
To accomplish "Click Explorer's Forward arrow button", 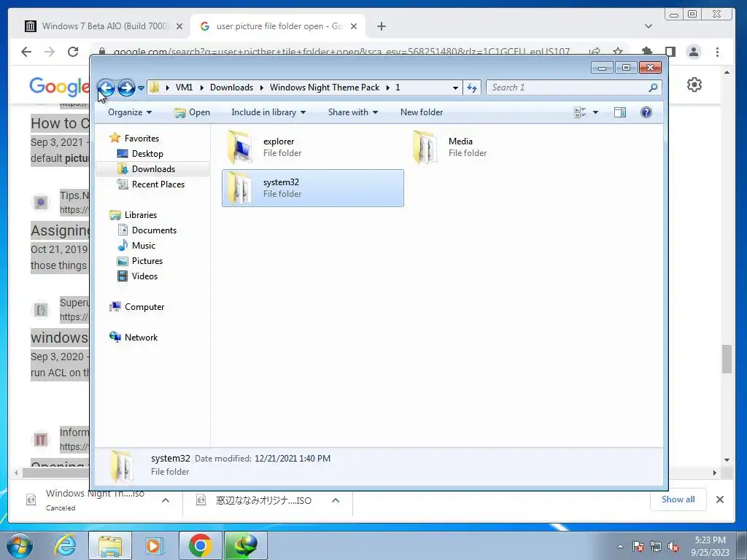I will click(126, 87).
